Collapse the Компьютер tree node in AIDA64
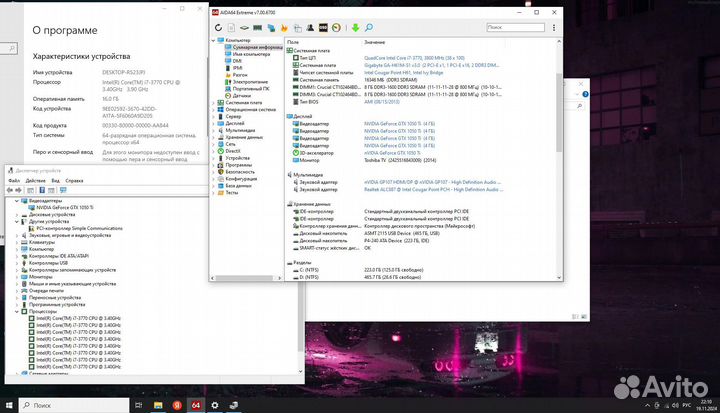This screenshot has height=413, width=720. click(215, 40)
